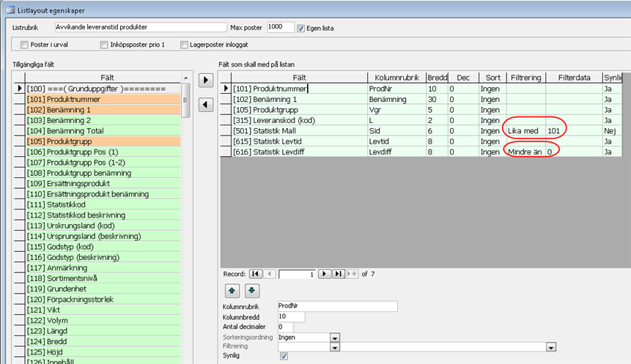Enable the Poster i urval checkbox
631x364 pixels.
(x=25, y=45)
